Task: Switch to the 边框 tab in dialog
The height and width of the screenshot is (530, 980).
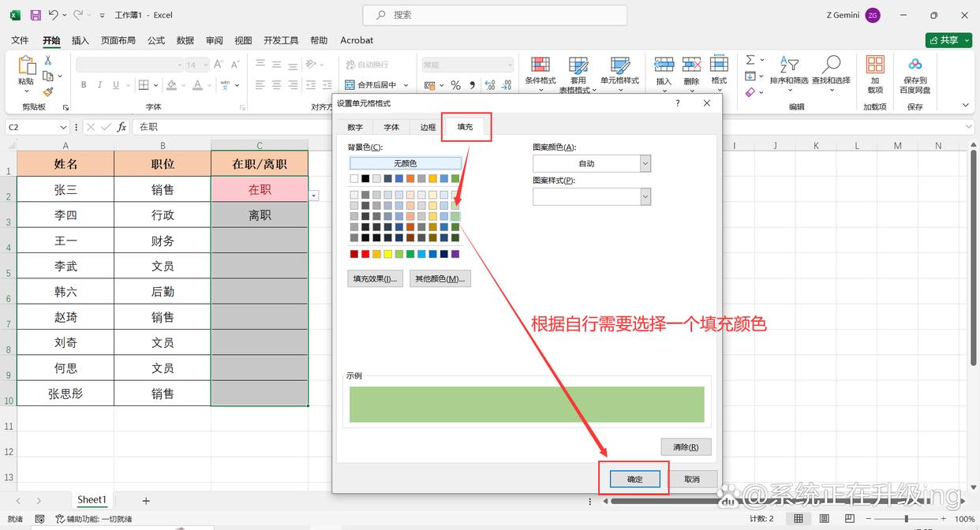Action: [x=428, y=127]
